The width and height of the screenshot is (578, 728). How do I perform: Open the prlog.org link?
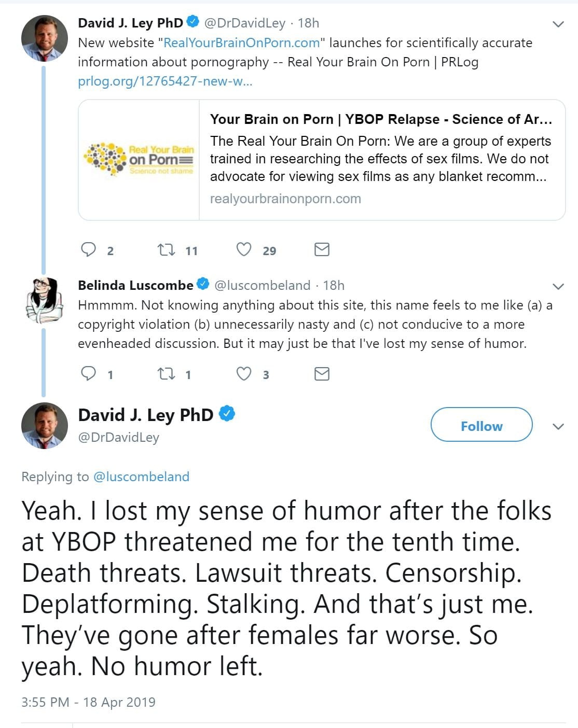click(165, 81)
